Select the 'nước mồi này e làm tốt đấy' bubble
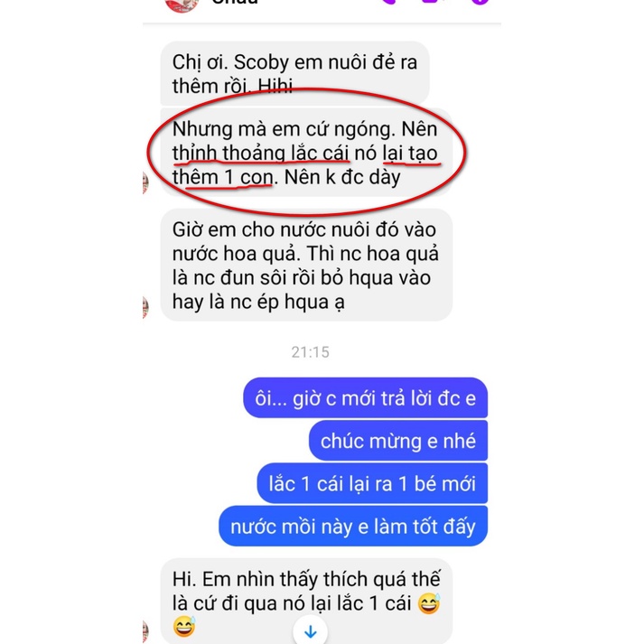Viewport: 644px width, 644px height. click(x=353, y=526)
